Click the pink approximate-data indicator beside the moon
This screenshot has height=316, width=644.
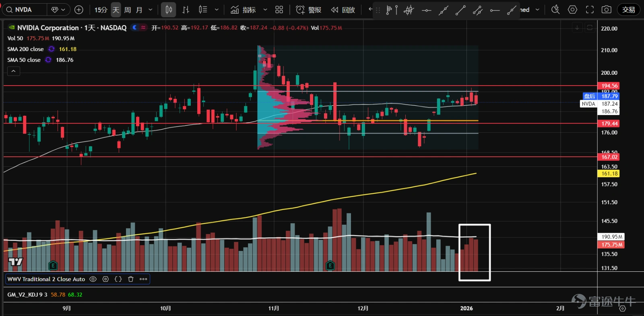(143, 27)
